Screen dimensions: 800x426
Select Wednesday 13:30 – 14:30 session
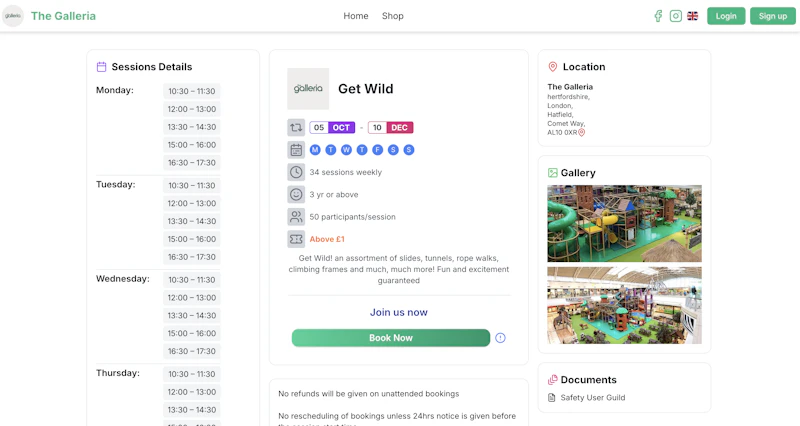(192, 316)
